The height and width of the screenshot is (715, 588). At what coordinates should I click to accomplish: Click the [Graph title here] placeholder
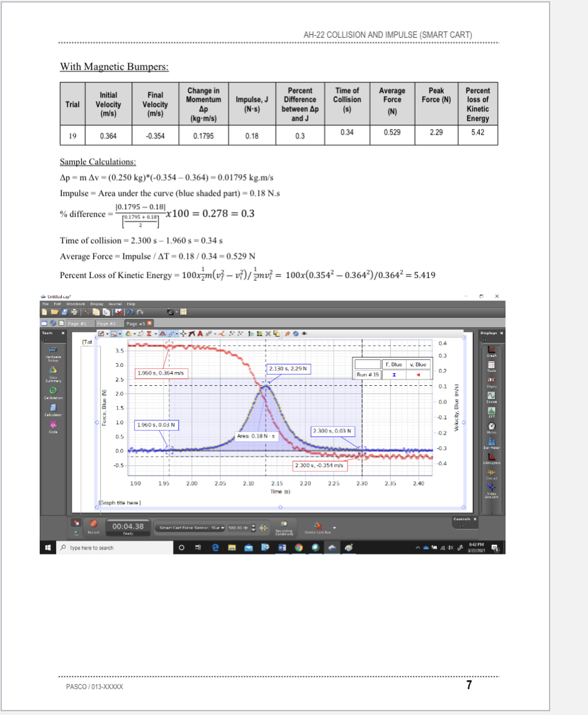click(x=120, y=503)
